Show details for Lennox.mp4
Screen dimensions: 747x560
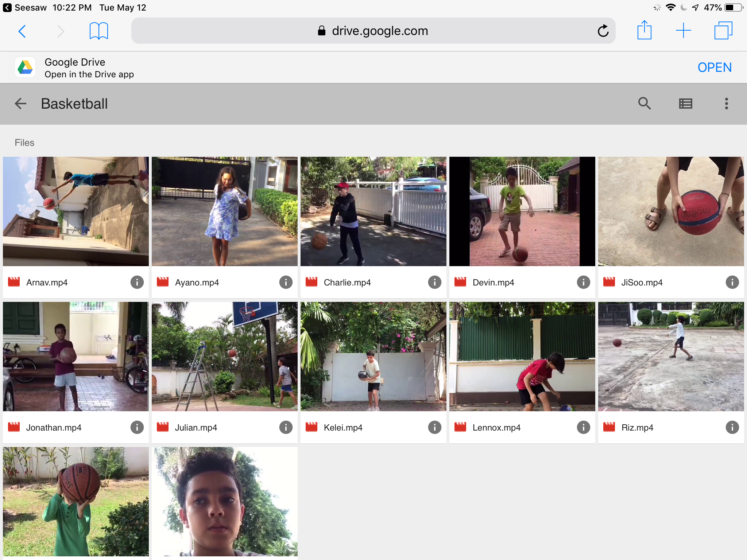tap(583, 427)
